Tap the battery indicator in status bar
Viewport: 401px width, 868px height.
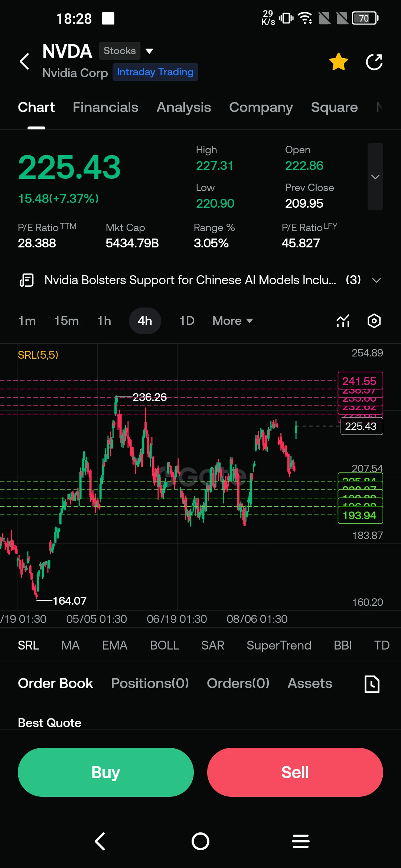pyautogui.click(x=366, y=18)
